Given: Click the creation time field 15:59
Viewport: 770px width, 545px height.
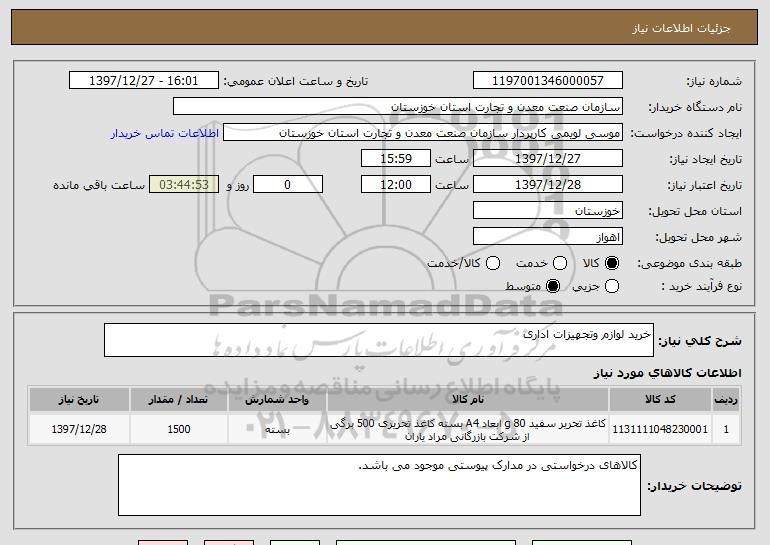Looking at the screenshot, I should 396,159.
